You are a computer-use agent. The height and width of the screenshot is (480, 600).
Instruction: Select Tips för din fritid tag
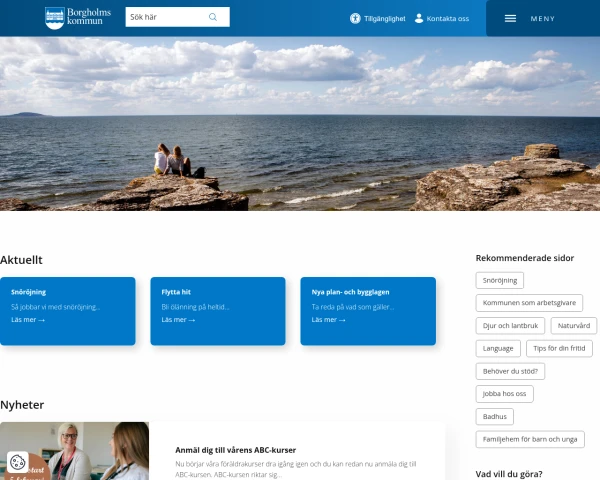coord(559,348)
